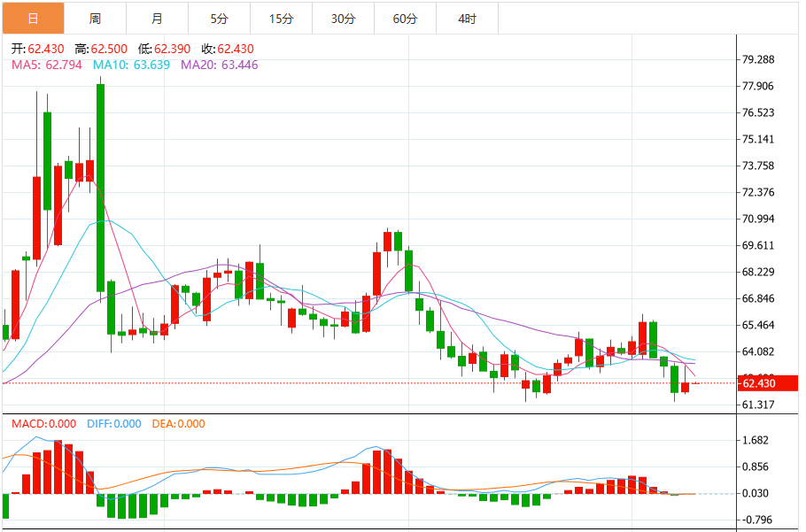Screen dimensions: 806x532
Task: Select the 30分 timeframe tab
Action: 343,19
